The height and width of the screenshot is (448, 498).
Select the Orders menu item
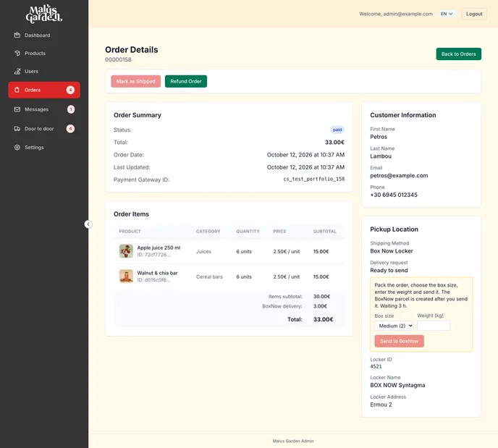point(44,90)
